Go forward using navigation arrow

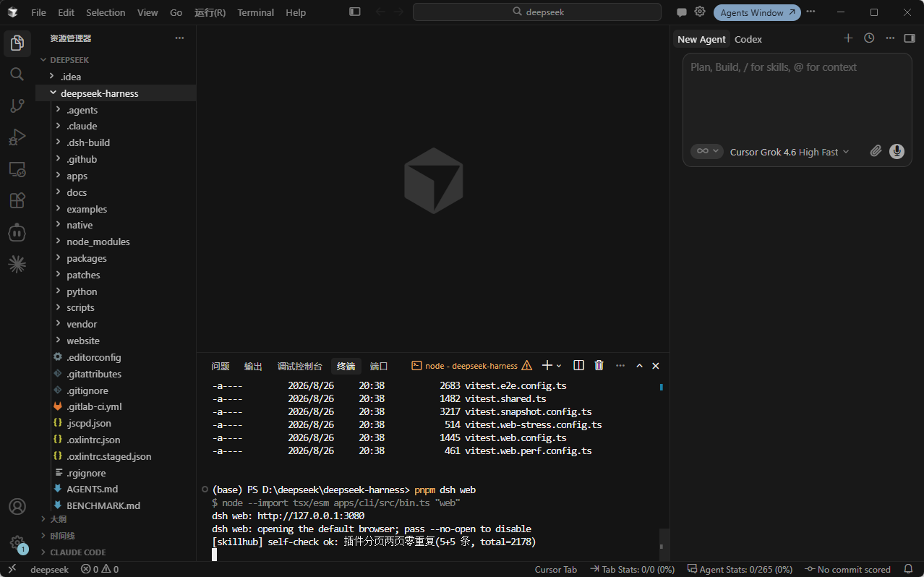tap(398, 12)
